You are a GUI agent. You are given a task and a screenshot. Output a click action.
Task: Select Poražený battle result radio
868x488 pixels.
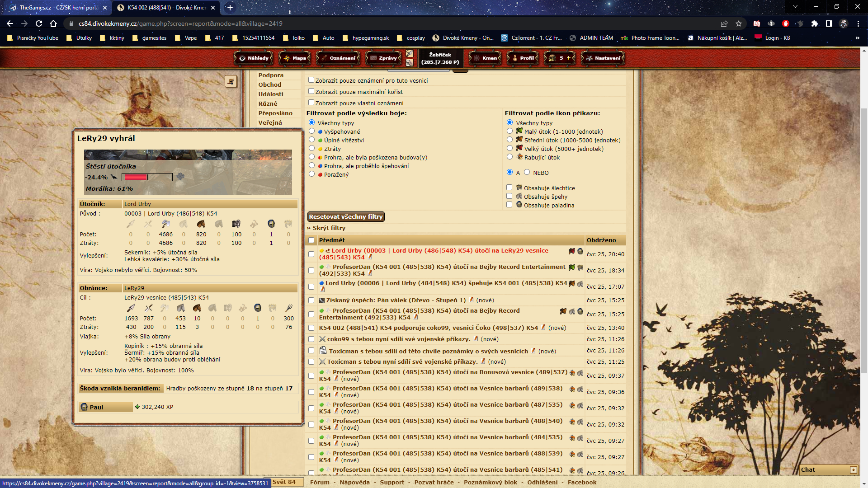tap(311, 174)
